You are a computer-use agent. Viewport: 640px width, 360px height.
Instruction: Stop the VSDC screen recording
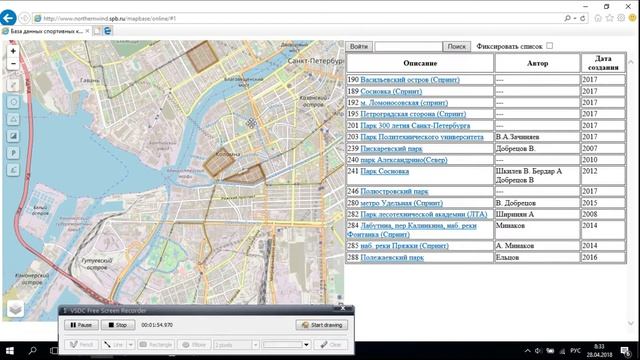[x=118, y=325]
